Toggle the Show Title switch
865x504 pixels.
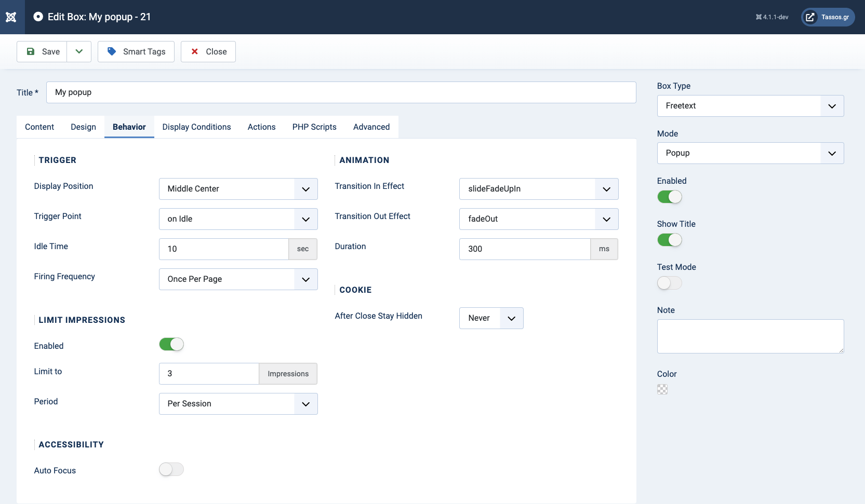670,240
